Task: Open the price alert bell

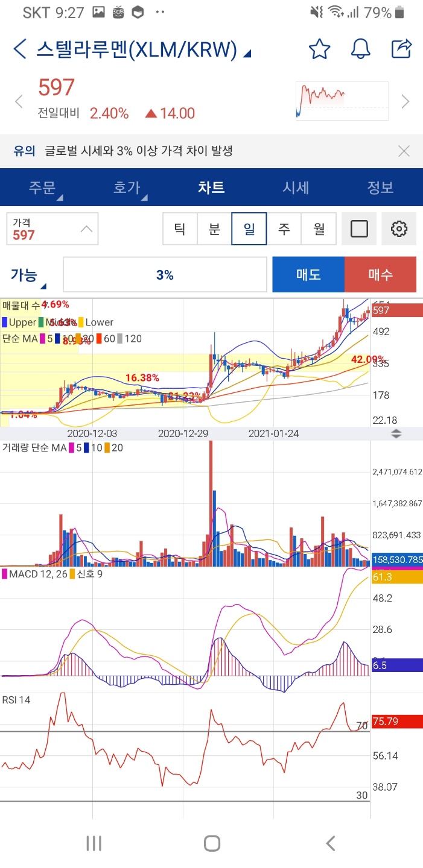Action: point(361,49)
